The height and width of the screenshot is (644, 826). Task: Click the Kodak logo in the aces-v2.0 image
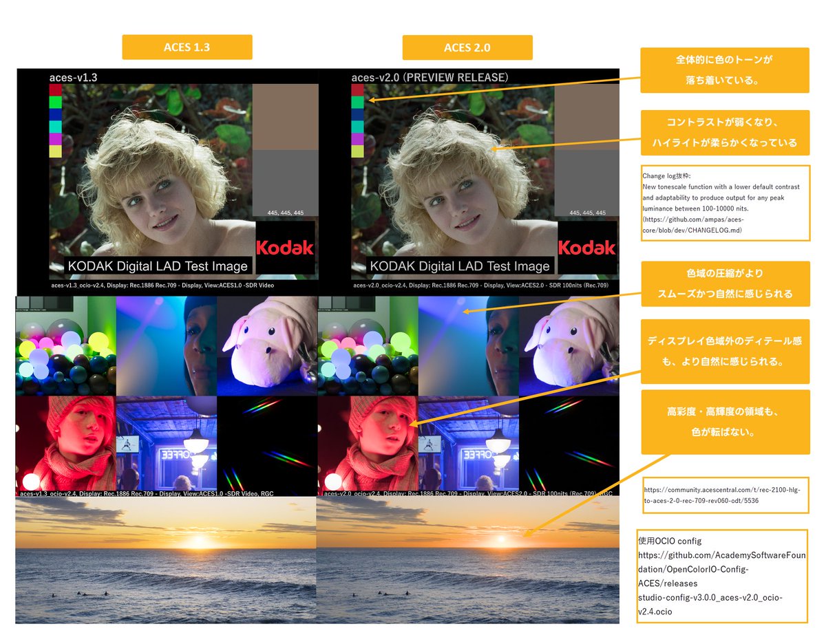tap(586, 248)
